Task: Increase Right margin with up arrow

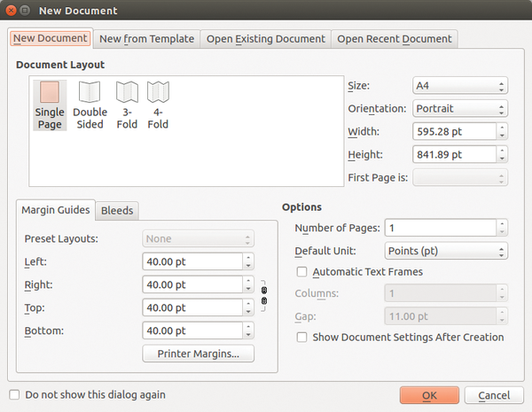Action: coord(248,281)
